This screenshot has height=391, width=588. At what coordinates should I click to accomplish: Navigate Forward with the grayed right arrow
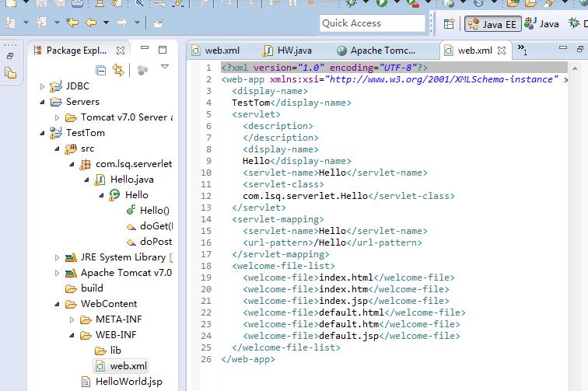[122, 23]
